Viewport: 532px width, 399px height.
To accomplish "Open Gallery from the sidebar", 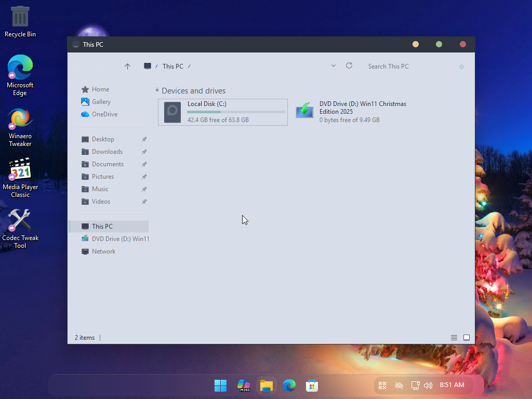I will click(x=101, y=102).
